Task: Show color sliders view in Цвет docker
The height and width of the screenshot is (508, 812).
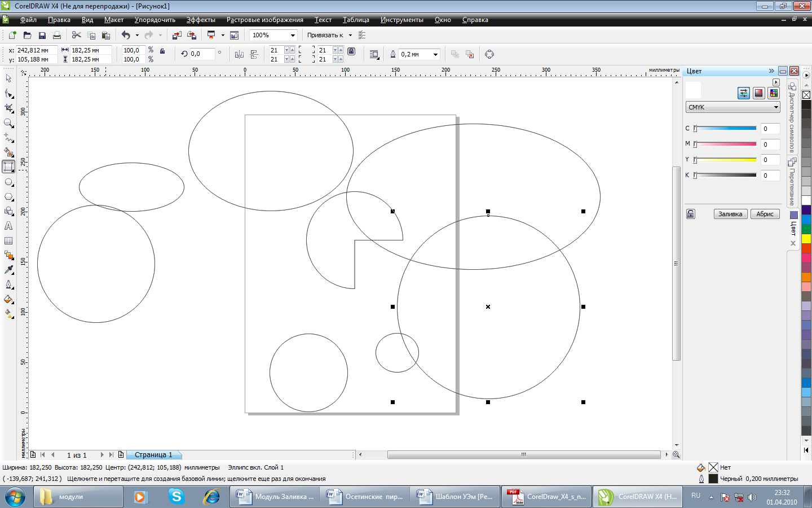Action: click(744, 93)
